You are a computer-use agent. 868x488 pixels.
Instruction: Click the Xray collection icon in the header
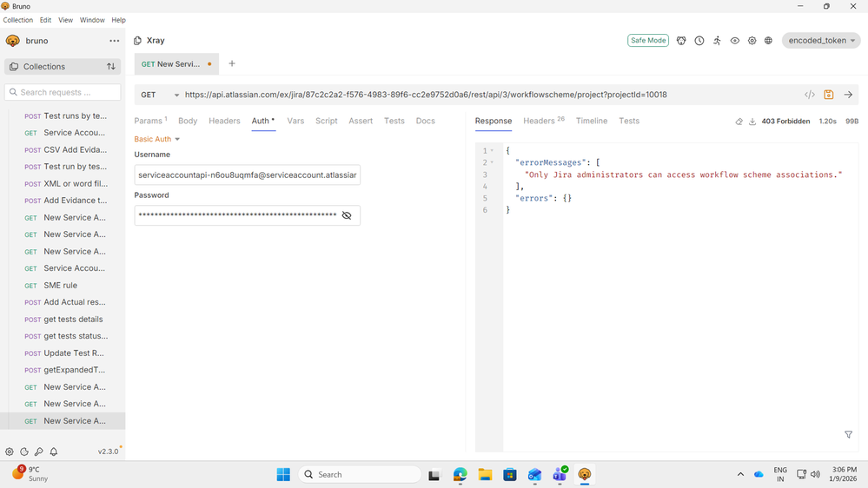(138, 41)
